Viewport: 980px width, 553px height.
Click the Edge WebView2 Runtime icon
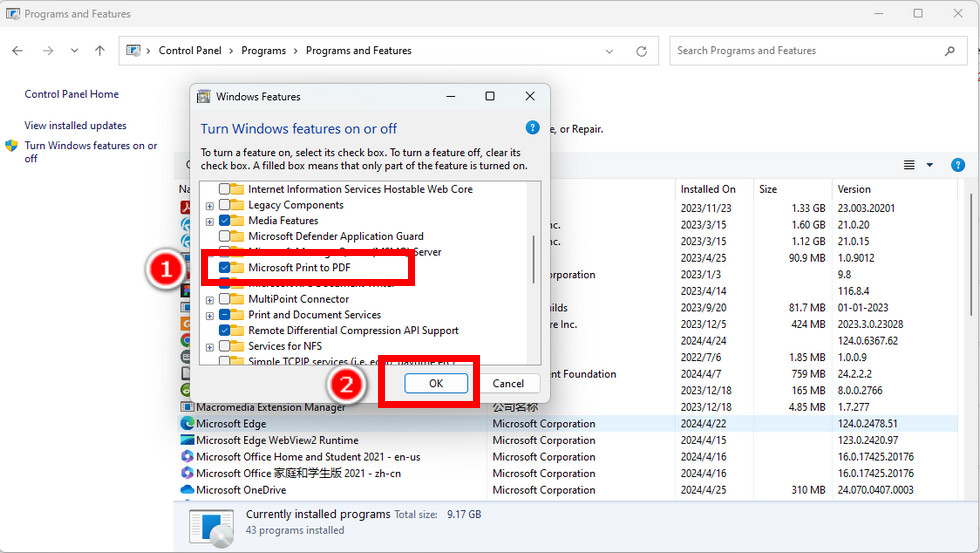click(187, 440)
